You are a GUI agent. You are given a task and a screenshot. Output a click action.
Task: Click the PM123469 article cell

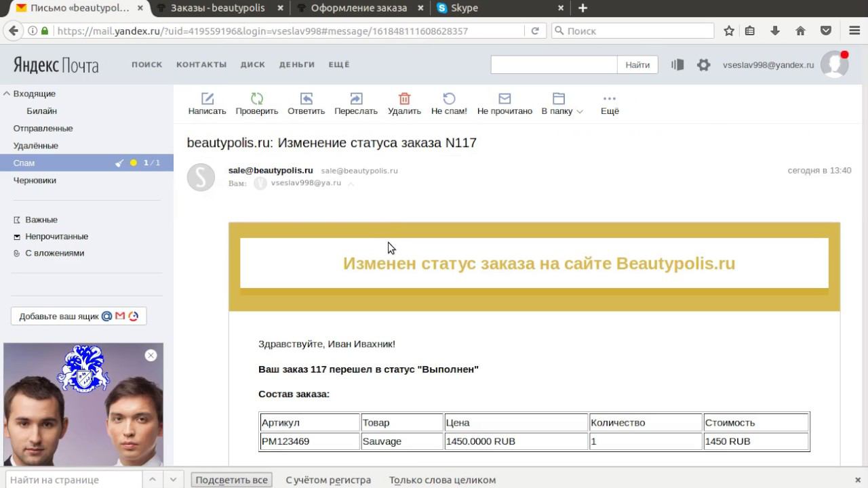pyautogui.click(x=310, y=441)
